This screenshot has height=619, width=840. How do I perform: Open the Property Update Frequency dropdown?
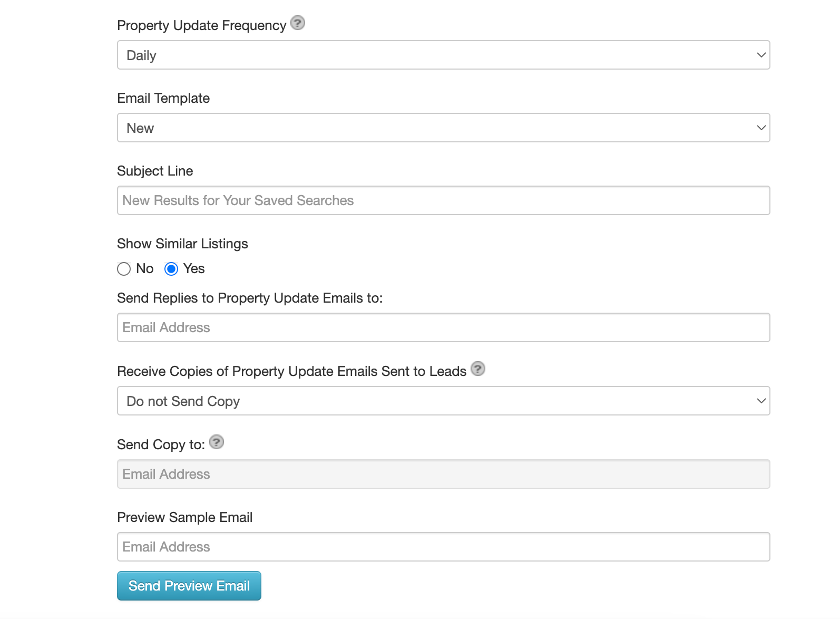click(x=443, y=55)
